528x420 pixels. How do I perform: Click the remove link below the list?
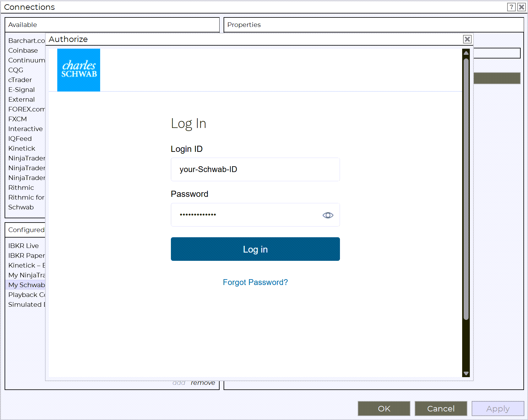click(x=203, y=383)
